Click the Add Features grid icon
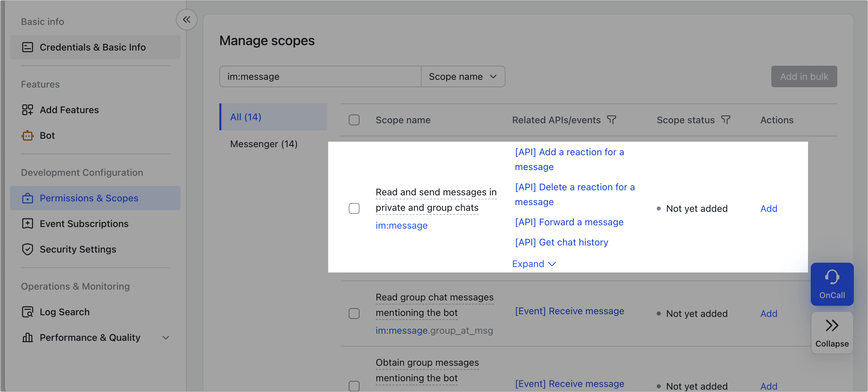 pyautogui.click(x=28, y=110)
